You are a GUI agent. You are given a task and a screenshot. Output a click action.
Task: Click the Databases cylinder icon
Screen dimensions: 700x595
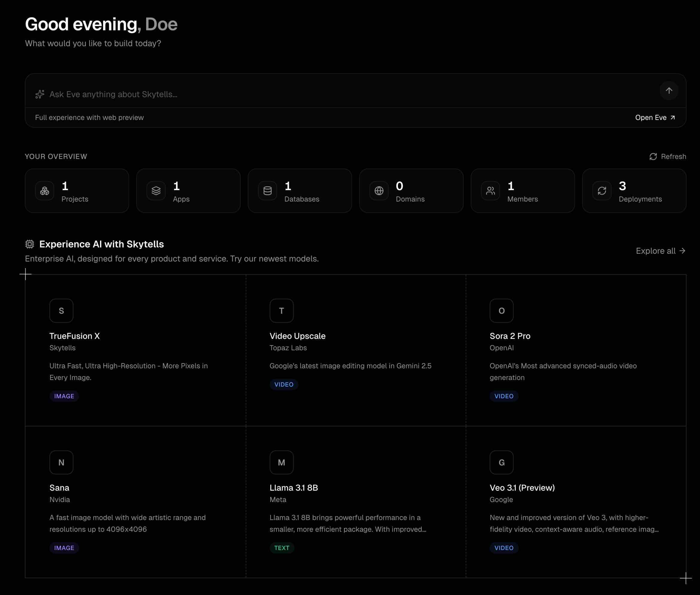[268, 191]
